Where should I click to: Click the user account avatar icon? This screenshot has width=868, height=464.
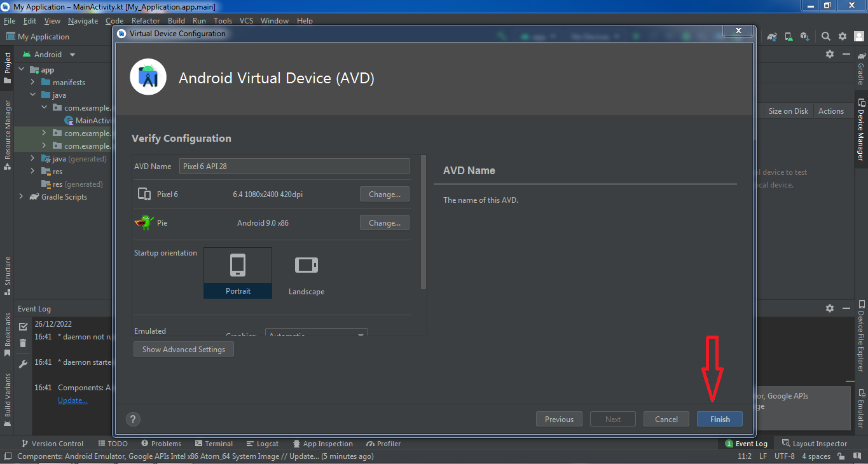tap(859, 37)
